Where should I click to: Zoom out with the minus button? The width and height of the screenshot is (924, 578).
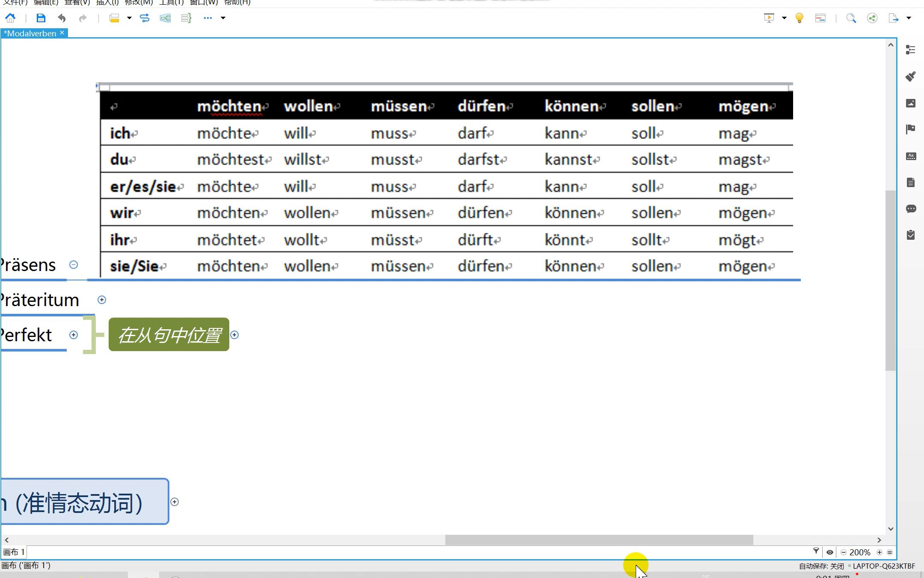(844, 552)
